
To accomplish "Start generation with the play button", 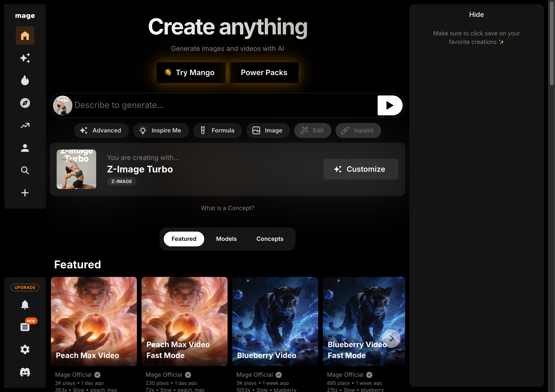I will pos(389,105).
